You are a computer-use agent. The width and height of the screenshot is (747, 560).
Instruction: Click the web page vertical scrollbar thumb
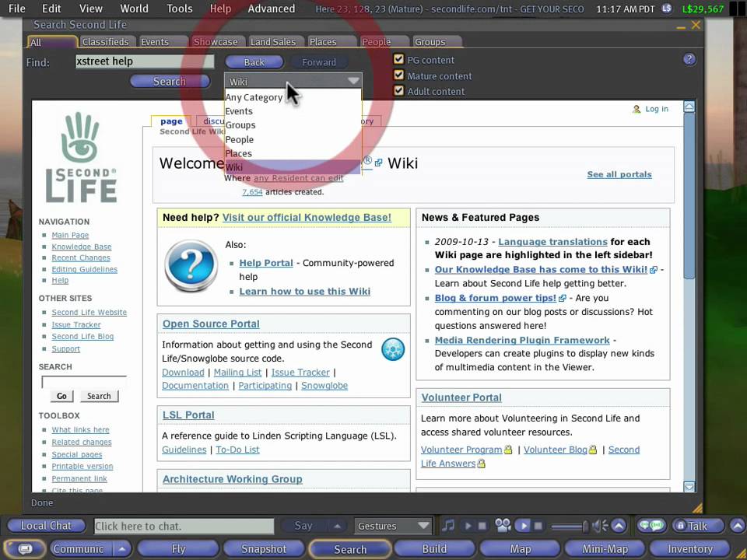pyautogui.click(x=689, y=195)
